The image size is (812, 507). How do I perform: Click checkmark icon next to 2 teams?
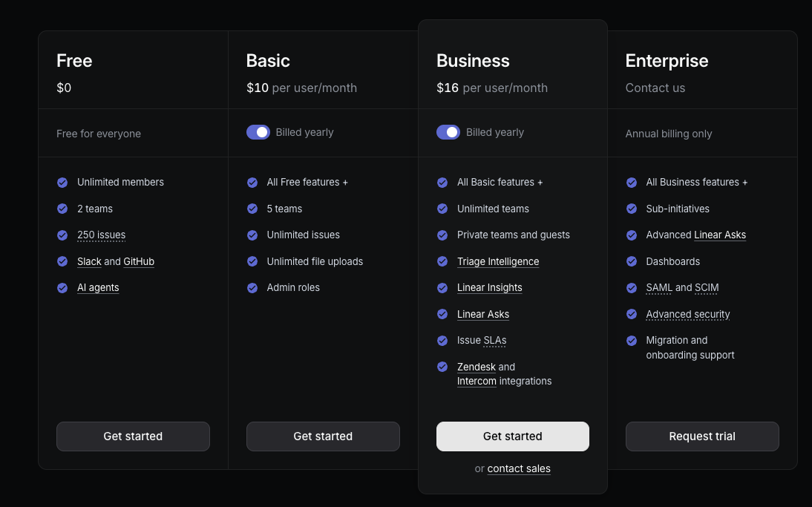pos(62,209)
